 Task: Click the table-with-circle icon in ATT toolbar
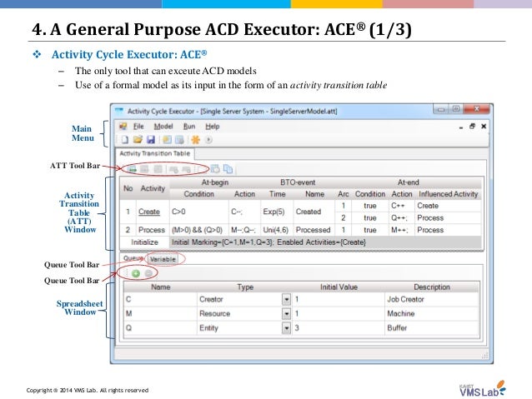215,169
